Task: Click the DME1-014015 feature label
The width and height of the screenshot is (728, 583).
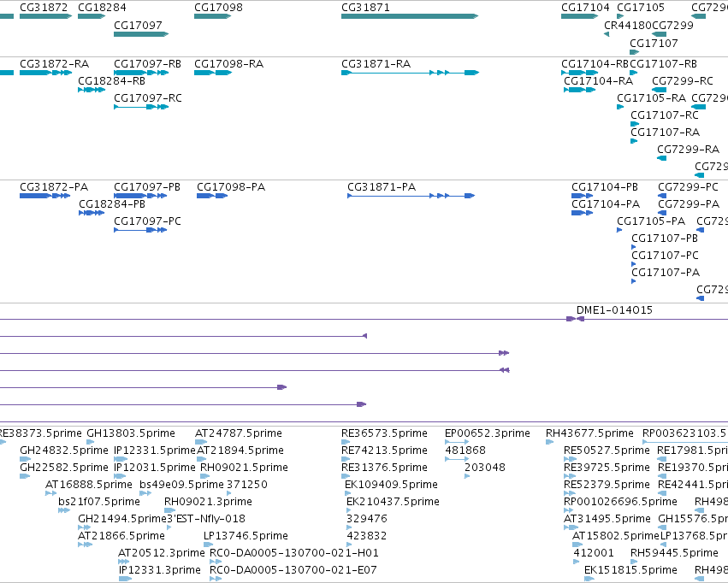Action: point(614,310)
